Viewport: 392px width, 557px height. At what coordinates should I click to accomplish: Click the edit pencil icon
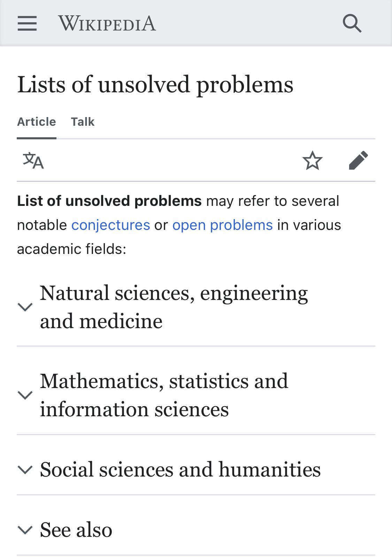pos(358,161)
